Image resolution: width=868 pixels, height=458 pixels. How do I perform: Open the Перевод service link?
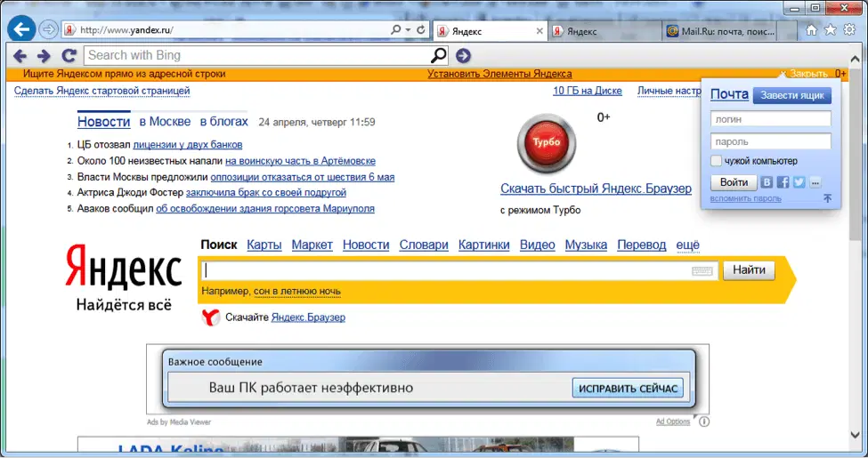click(x=642, y=245)
